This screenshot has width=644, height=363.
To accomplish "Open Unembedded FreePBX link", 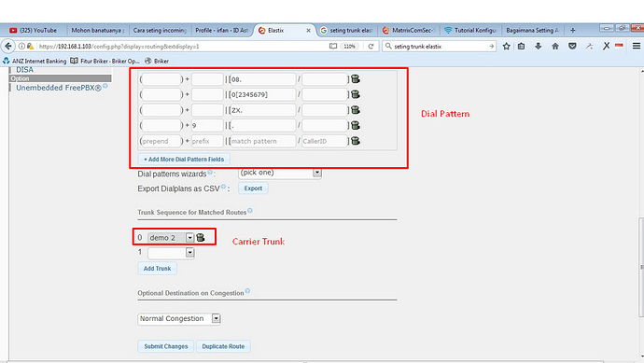I will 59,88.
